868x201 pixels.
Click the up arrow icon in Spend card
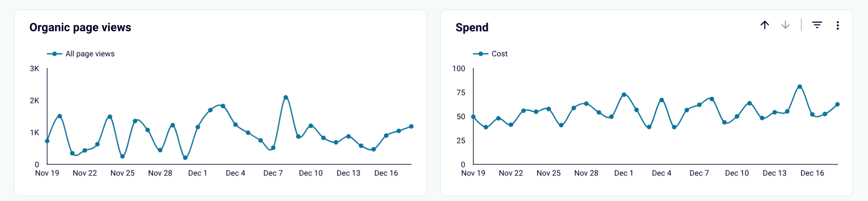point(765,25)
